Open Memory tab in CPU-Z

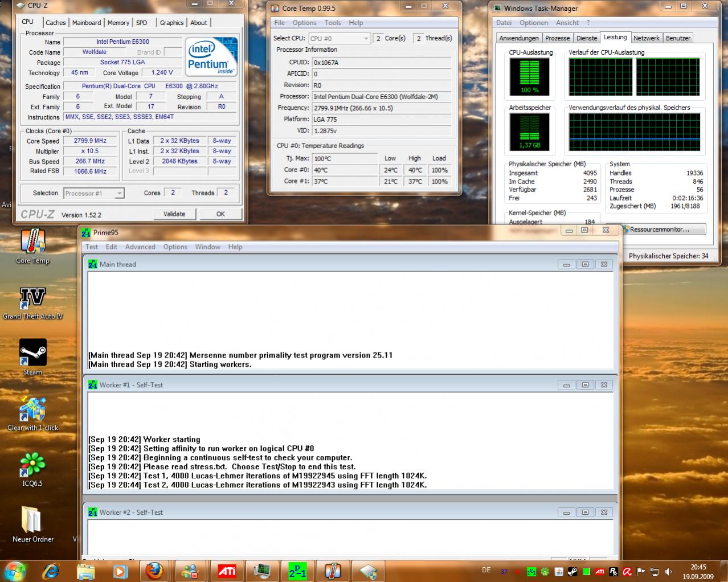click(x=118, y=23)
